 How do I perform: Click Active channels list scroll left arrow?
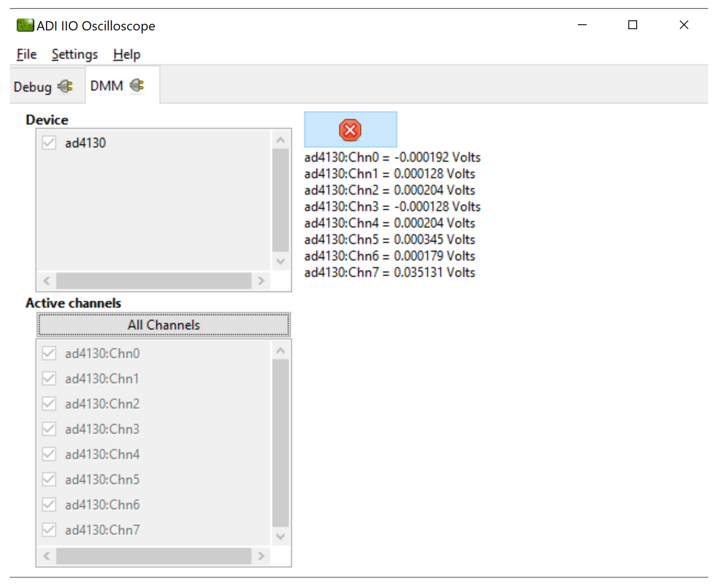tap(47, 556)
